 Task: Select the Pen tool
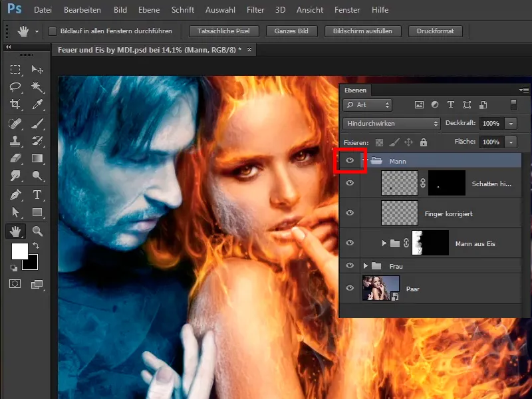click(x=15, y=195)
